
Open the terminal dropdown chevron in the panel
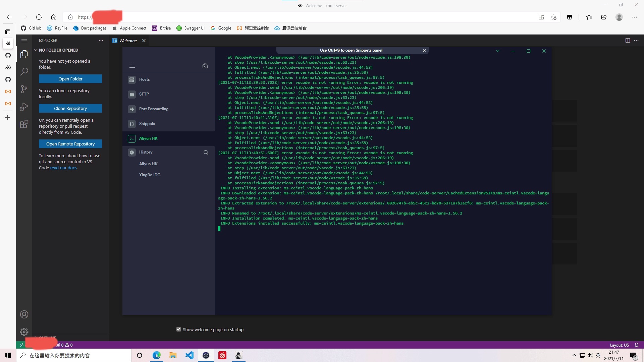[498, 51]
